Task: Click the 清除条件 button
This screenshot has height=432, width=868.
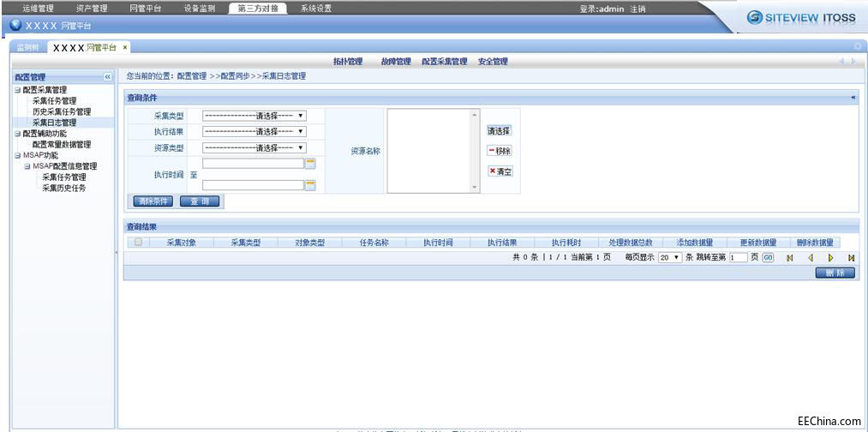Action: [153, 201]
